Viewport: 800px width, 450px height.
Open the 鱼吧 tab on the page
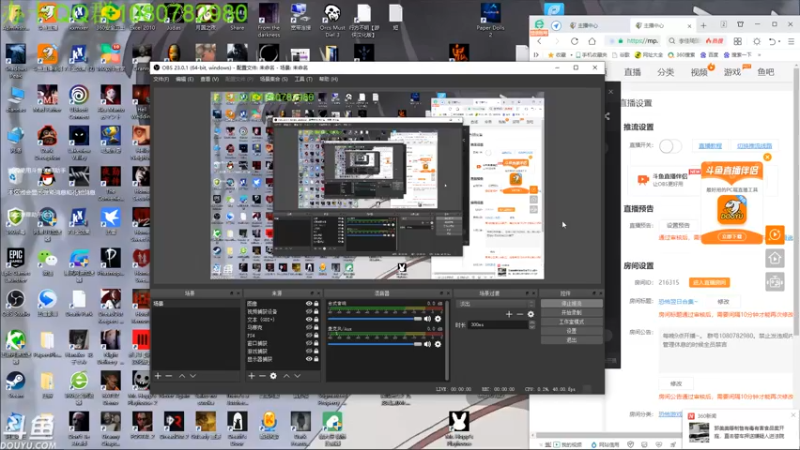coord(765,72)
